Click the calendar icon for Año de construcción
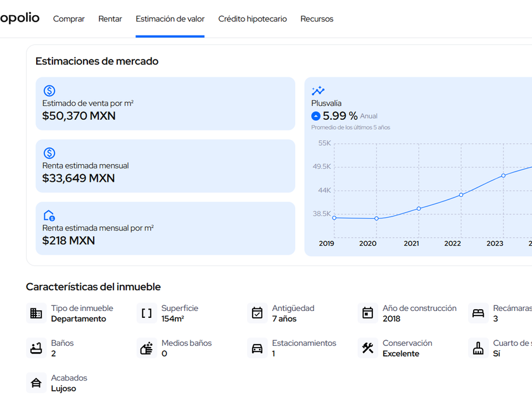The height and width of the screenshot is (399, 532). (368, 313)
